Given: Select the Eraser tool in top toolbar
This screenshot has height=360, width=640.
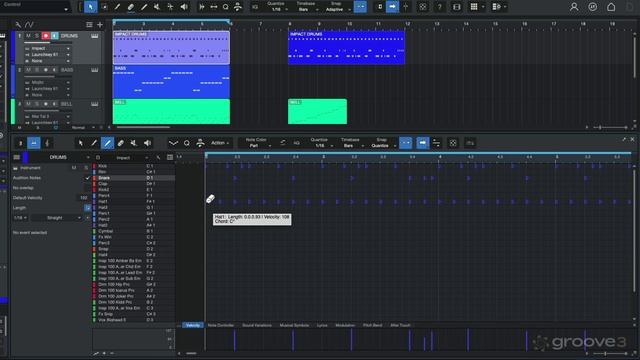Looking at the screenshot, I should click(131, 7).
